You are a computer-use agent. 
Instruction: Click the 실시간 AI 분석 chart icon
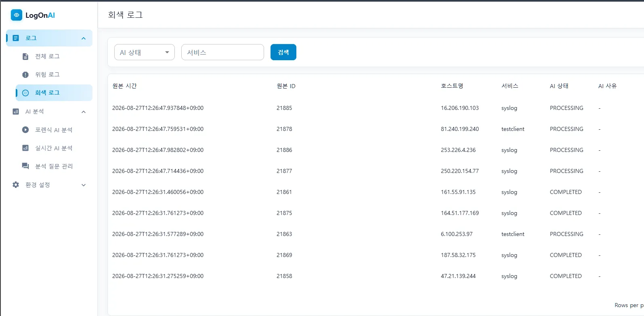coord(25,148)
